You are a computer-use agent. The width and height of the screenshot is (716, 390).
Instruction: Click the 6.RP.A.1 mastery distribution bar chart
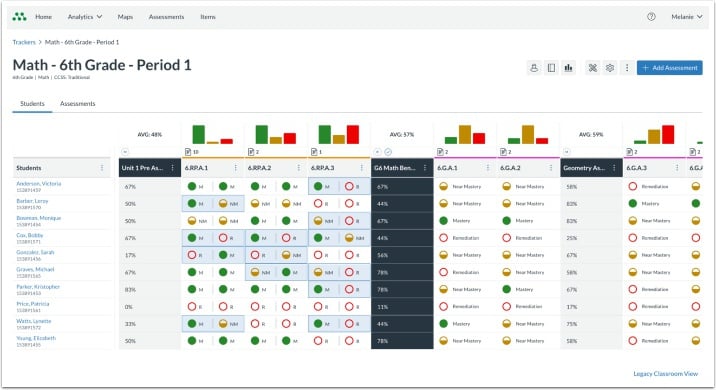click(x=213, y=135)
